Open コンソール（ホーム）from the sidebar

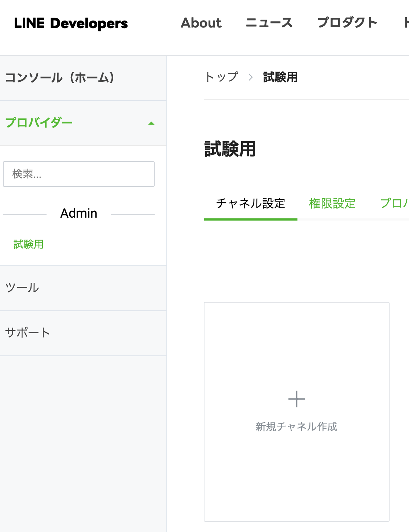pos(60,77)
